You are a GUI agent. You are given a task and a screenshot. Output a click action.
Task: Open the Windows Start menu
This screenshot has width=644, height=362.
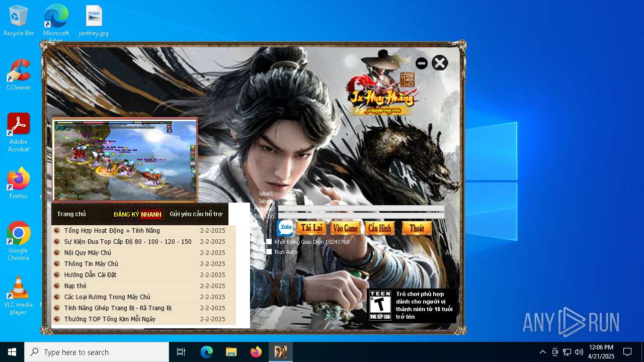pos(12,352)
